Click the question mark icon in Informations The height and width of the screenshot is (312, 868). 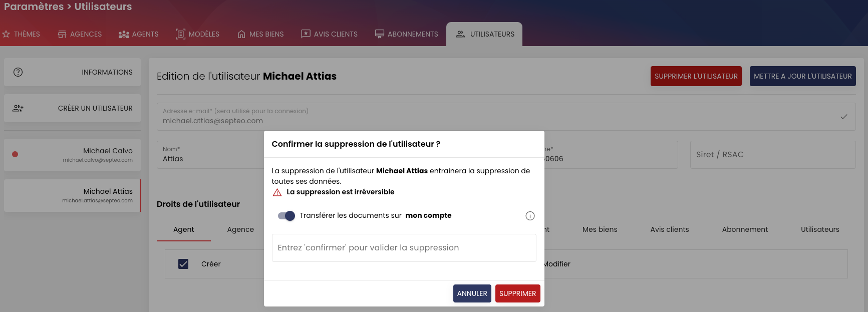(18, 72)
